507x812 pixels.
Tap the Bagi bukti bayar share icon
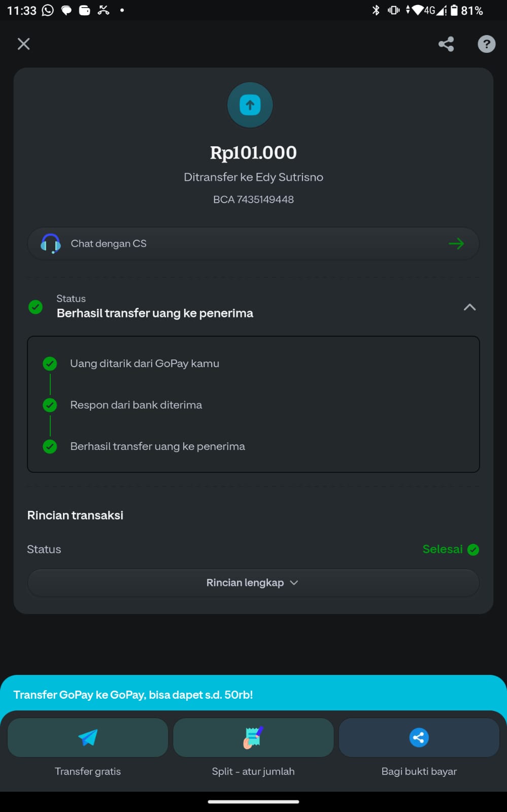tap(419, 737)
